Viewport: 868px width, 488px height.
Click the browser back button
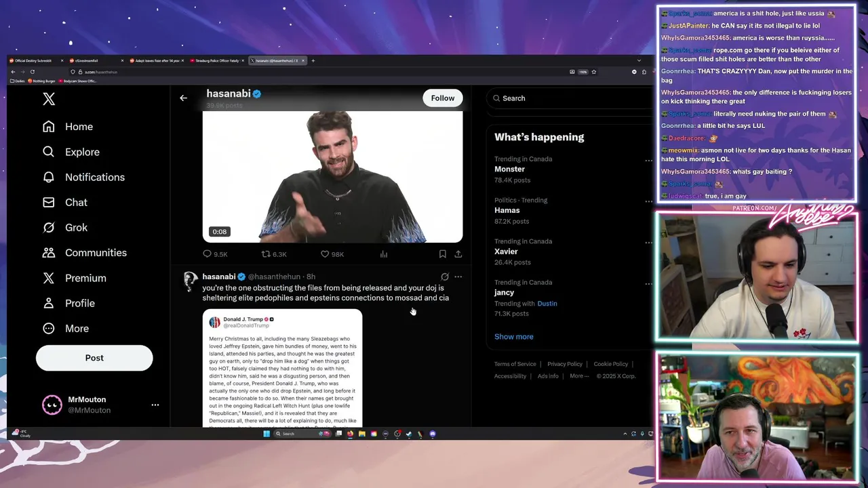coord(13,72)
